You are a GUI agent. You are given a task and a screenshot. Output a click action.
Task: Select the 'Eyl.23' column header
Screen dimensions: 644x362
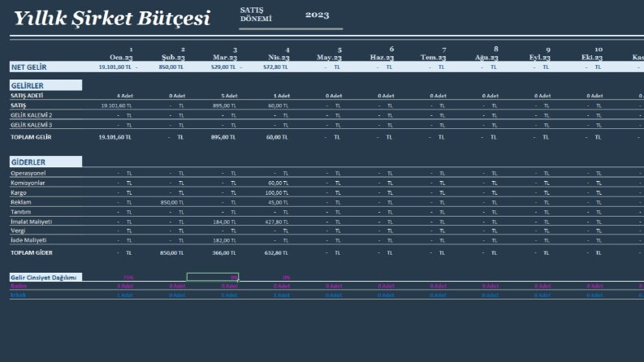coord(540,58)
